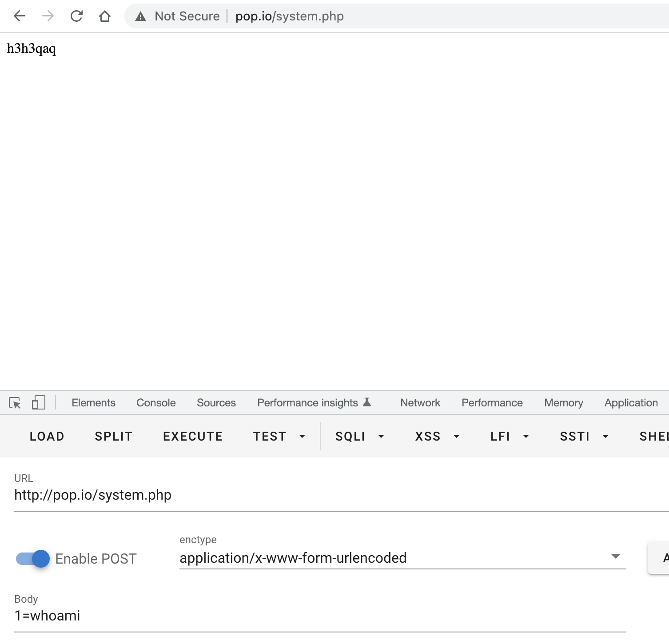
Task: Click the Performance insights flask icon
Action: pos(367,402)
